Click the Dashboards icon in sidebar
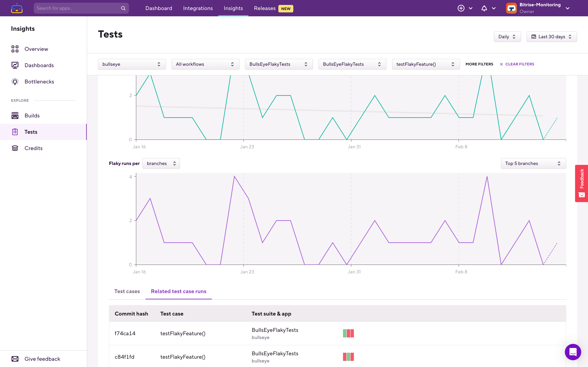The image size is (588, 367). (x=14, y=65)
